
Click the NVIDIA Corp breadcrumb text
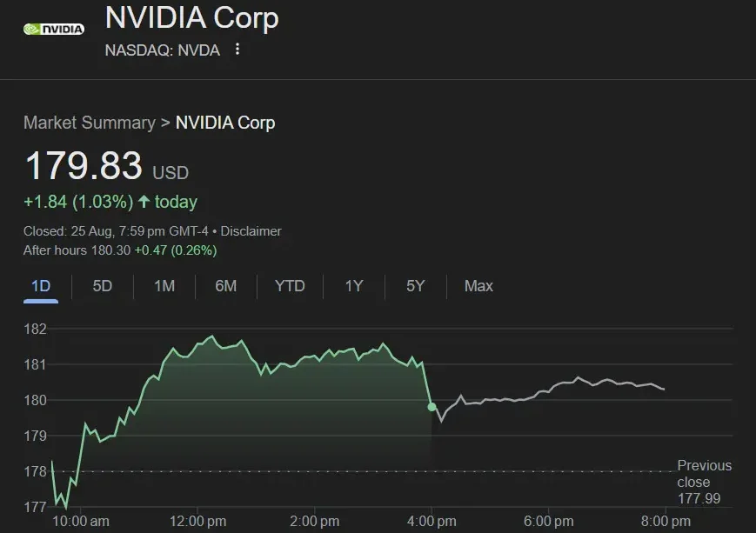coord(225,123)
